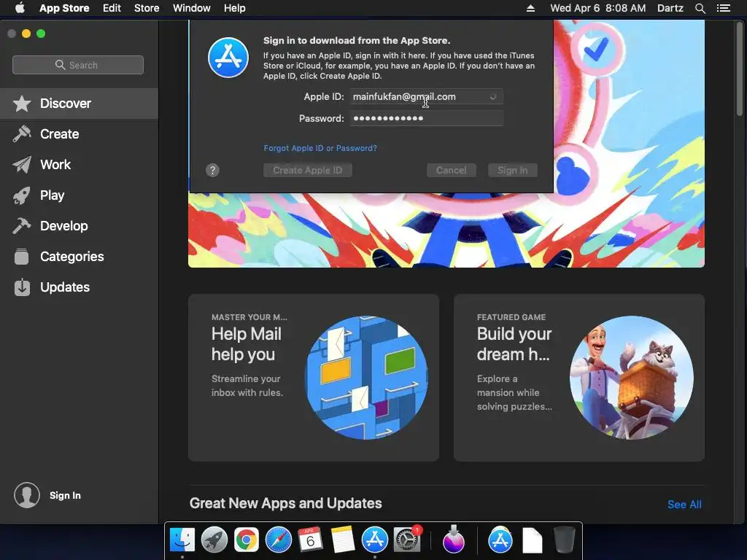Open the App Store menu
The height and width of the screenshot is (560, 747).
[x=64, y=8]
